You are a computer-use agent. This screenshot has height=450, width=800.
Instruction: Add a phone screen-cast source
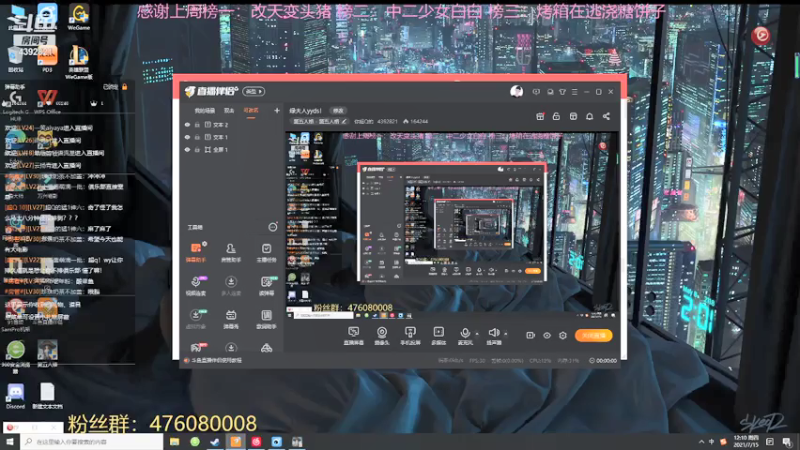coord(410,336)
